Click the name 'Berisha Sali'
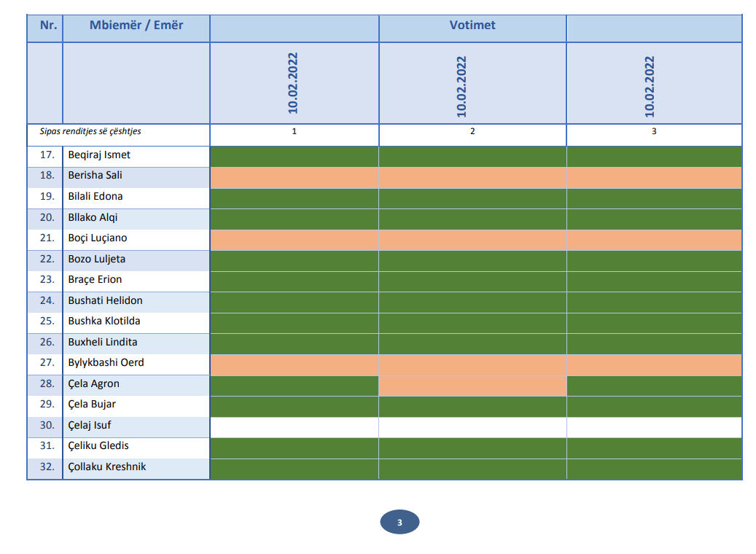Image resolution: width=756 pixels, height=554 pixels. [x=95, y=176]
